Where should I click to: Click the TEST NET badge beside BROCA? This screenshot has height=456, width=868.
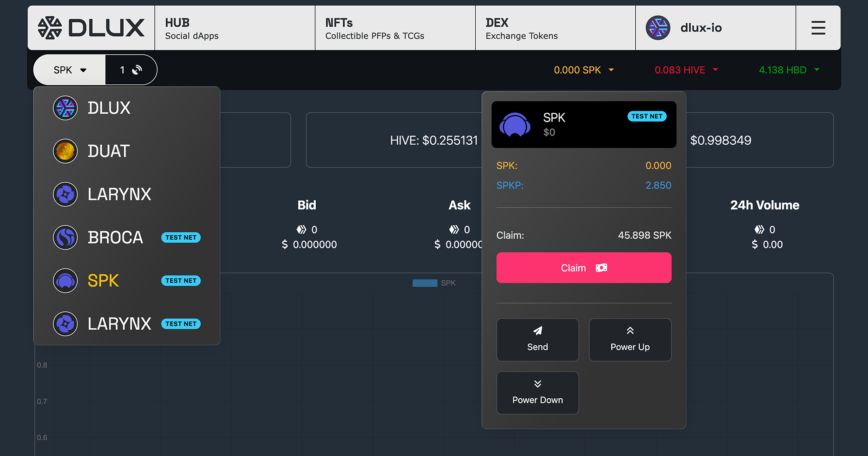click(181, 237)
